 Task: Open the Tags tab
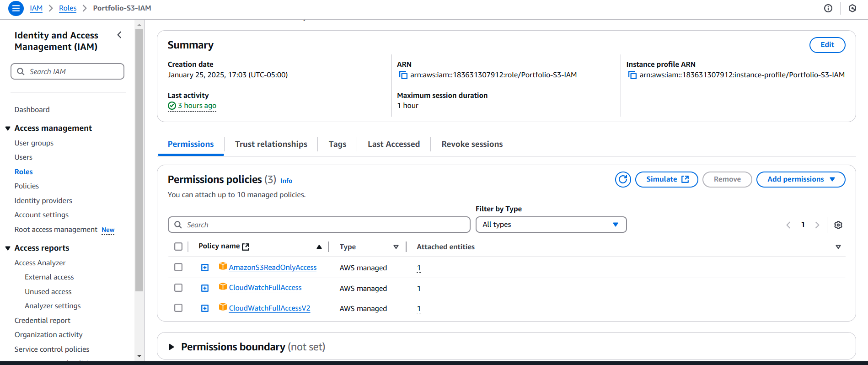pyautogui.click(x=338, y=144)
